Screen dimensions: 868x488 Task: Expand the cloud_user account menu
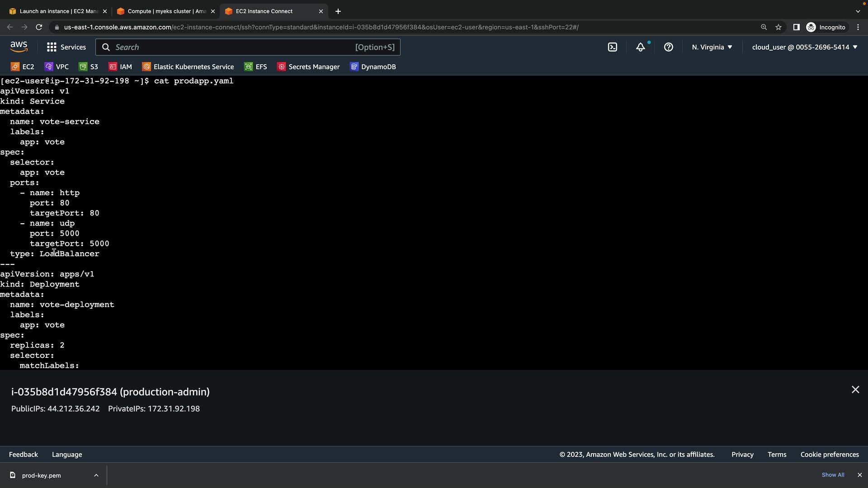pyautogui.click(x=805, y=47)
